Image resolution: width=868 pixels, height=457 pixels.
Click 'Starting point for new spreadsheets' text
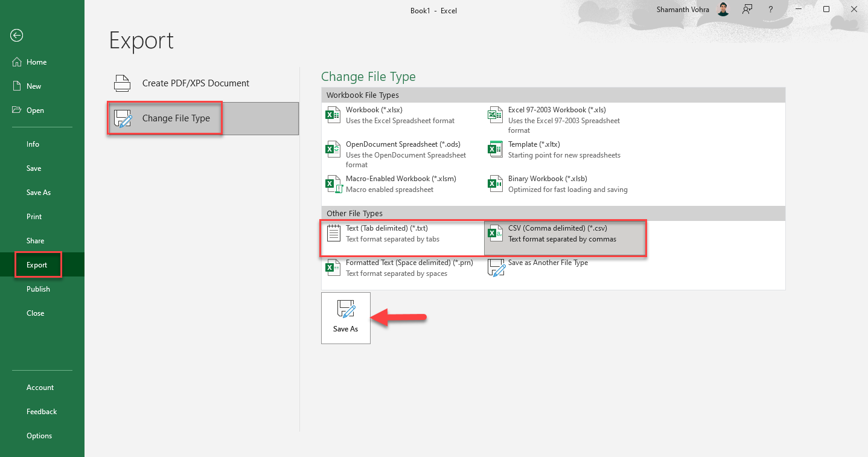pos(564,155)
